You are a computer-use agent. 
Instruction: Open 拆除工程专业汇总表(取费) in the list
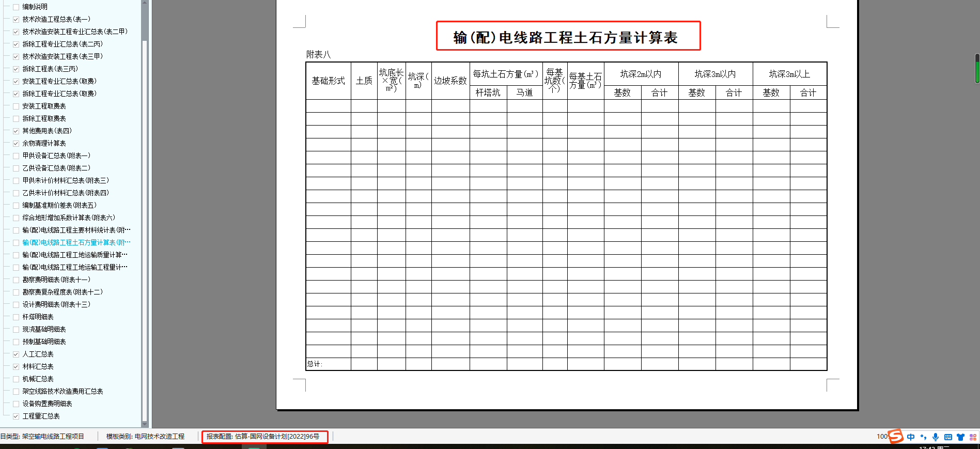59,94
